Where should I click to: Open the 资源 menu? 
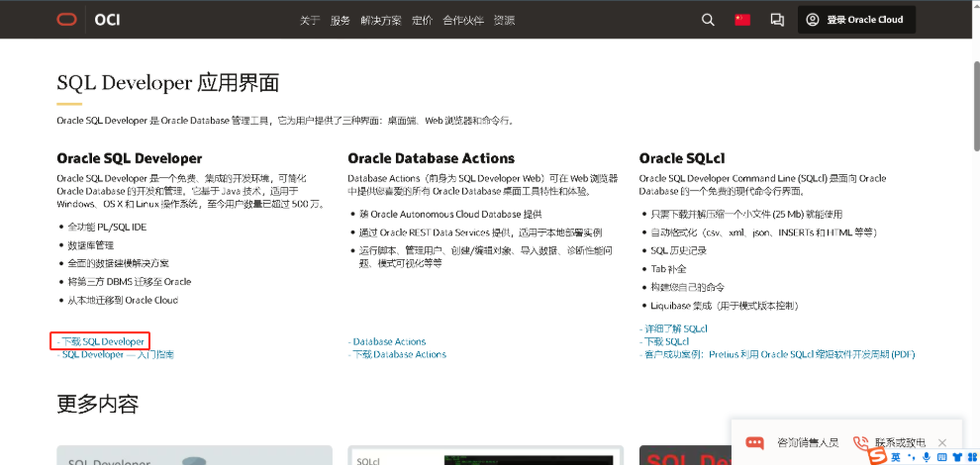(x=505, y=20)
